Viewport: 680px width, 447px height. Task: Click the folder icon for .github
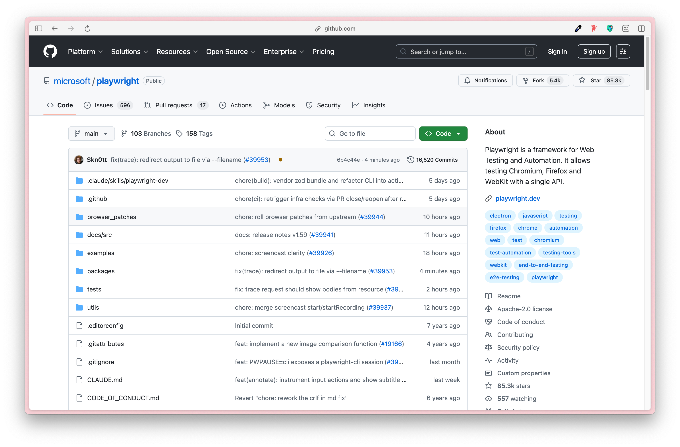click(79, 199)
